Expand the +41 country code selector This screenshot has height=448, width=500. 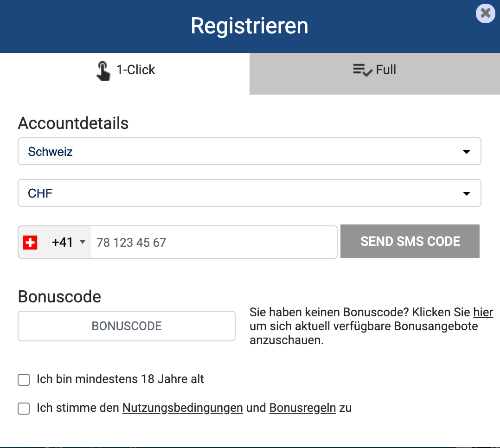point(82,242)
